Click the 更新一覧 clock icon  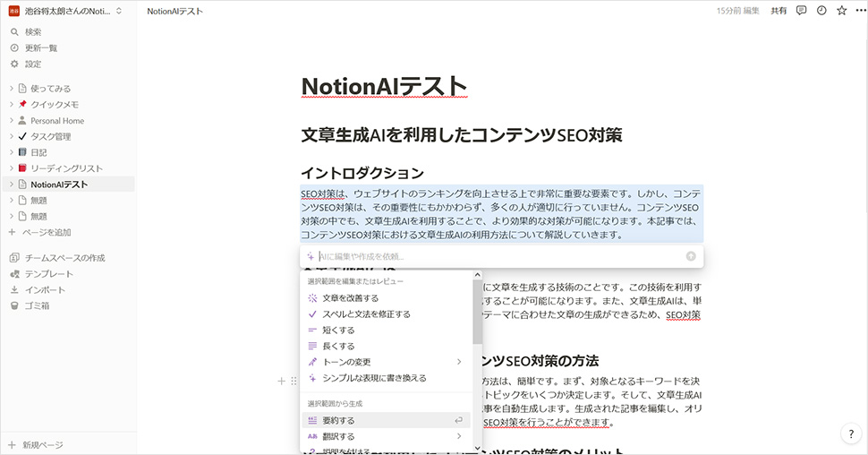pos(14,48)
